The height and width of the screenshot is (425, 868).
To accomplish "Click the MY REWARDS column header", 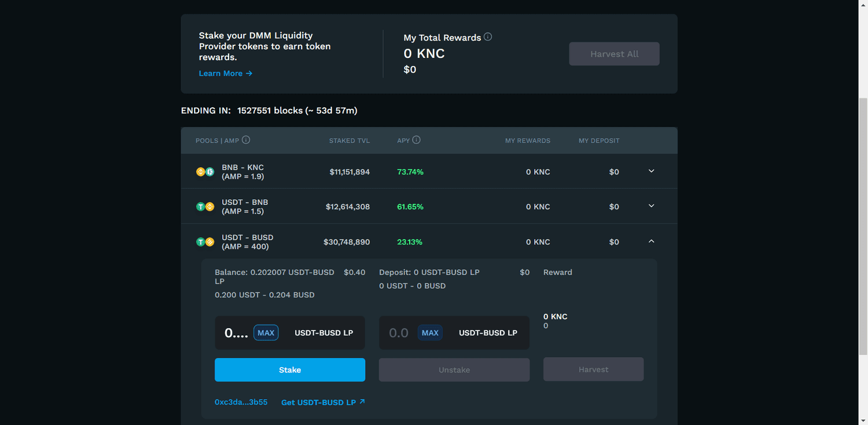I will (528, 141).
